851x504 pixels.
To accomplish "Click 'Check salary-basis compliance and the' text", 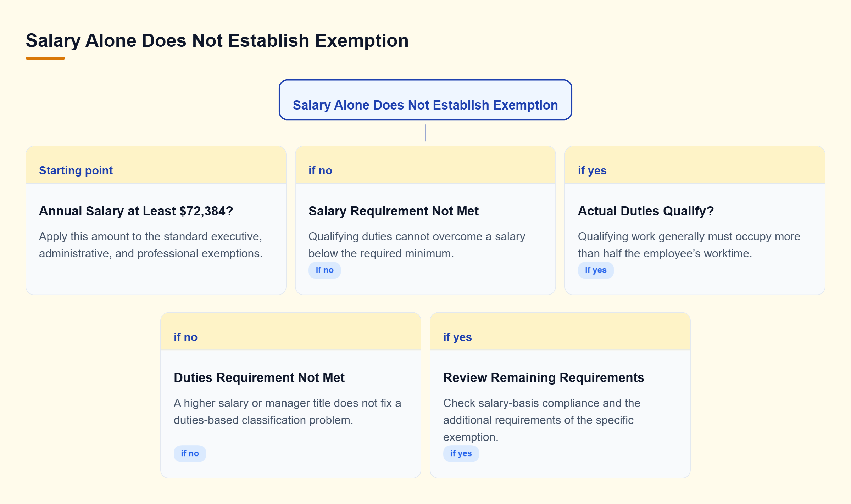I will tap(542, 403).
